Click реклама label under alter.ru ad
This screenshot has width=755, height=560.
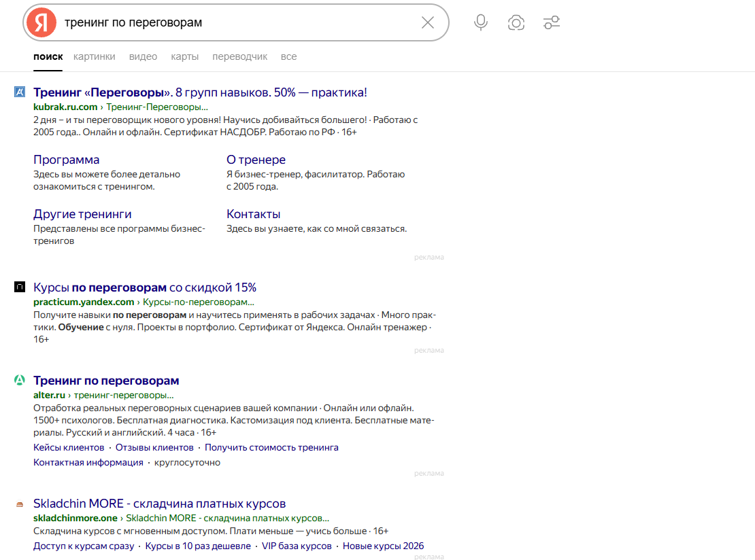click(429, 474)
